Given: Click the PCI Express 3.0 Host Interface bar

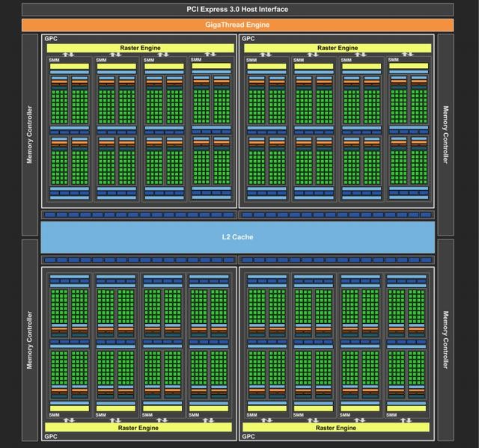Looking at the screenshot, I should (x=237, y=10).
